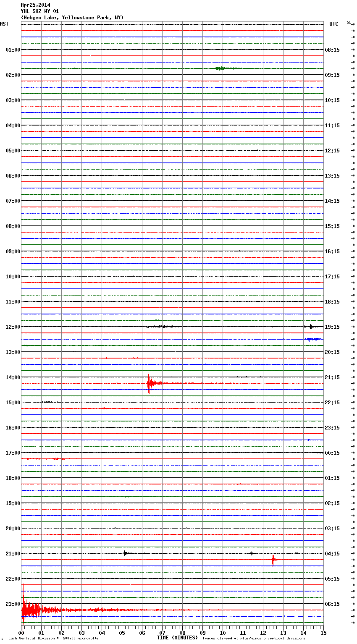357x644 pixels.
Task: Select the 10 minute axis tick label
Action: pyautogui.click(x=223, y=633)
